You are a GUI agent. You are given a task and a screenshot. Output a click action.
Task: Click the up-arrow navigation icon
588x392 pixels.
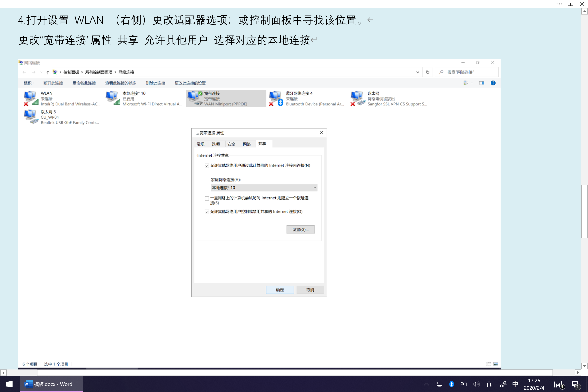[x=48, y=72]
